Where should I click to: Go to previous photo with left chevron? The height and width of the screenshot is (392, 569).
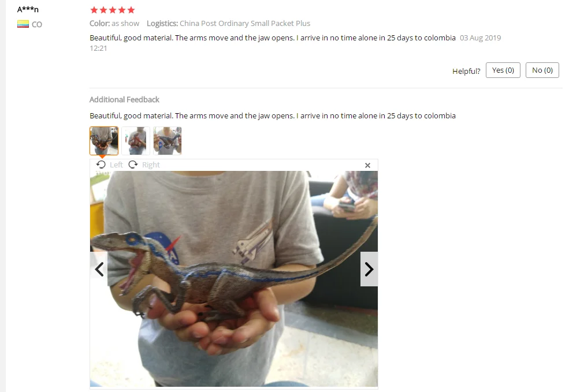[99, 270]
